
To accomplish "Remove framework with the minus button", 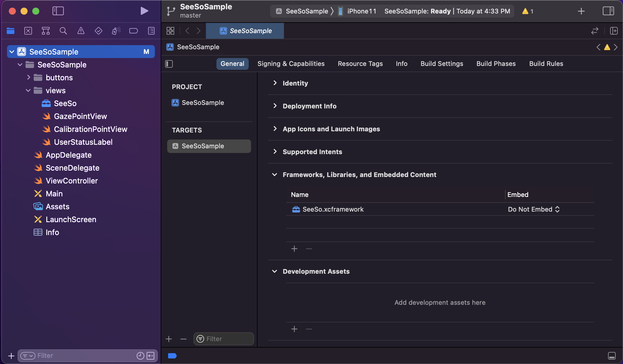I will (309, 249).
